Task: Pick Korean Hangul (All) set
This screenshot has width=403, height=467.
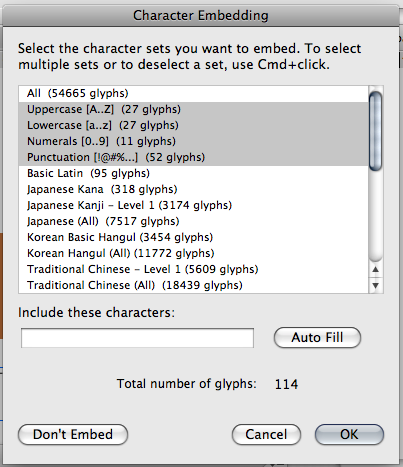Action: [x=194, y=253]
